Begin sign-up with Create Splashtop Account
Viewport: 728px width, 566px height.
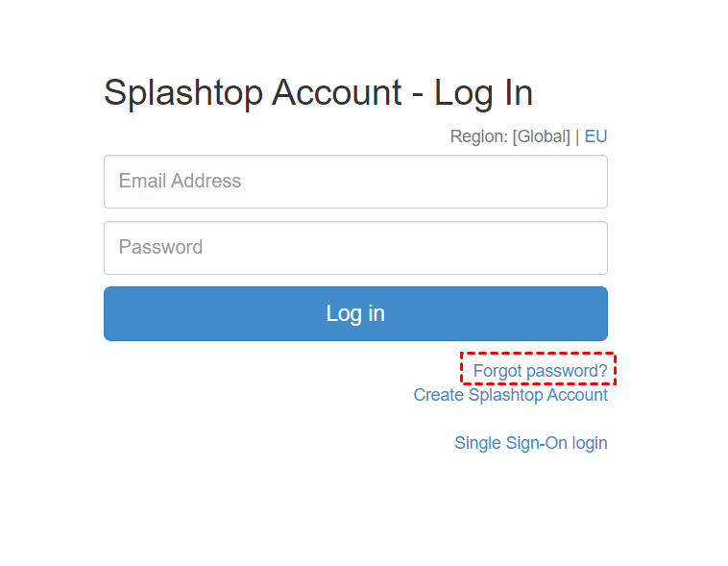(510, 395)
